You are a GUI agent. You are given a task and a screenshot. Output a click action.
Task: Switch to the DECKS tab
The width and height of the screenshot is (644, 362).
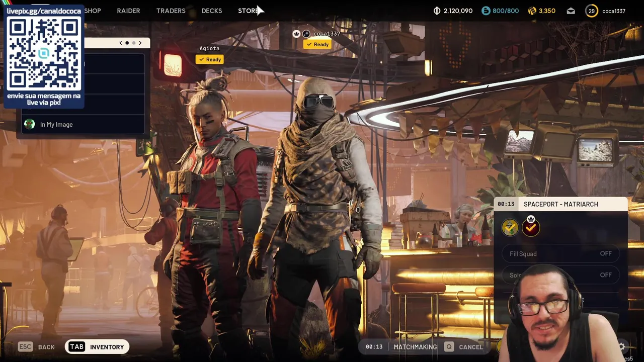[x=211, y=11]
